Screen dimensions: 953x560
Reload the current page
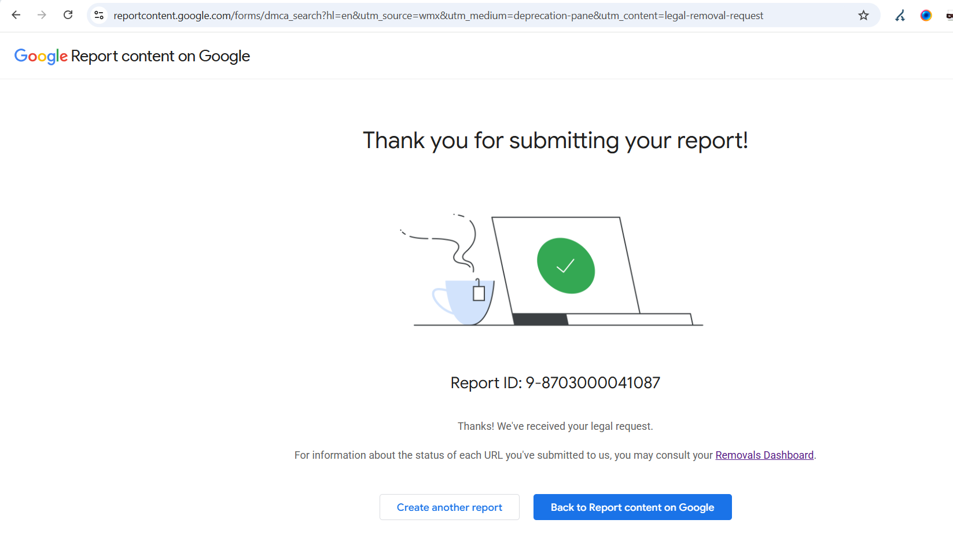point(68,15)
